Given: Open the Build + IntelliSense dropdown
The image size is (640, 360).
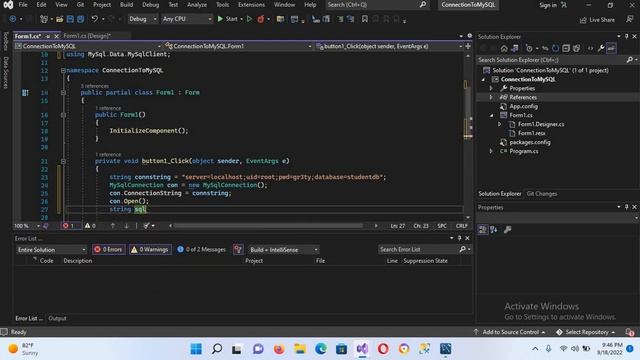Looking at the screenshot, I should tap(284, 249).
